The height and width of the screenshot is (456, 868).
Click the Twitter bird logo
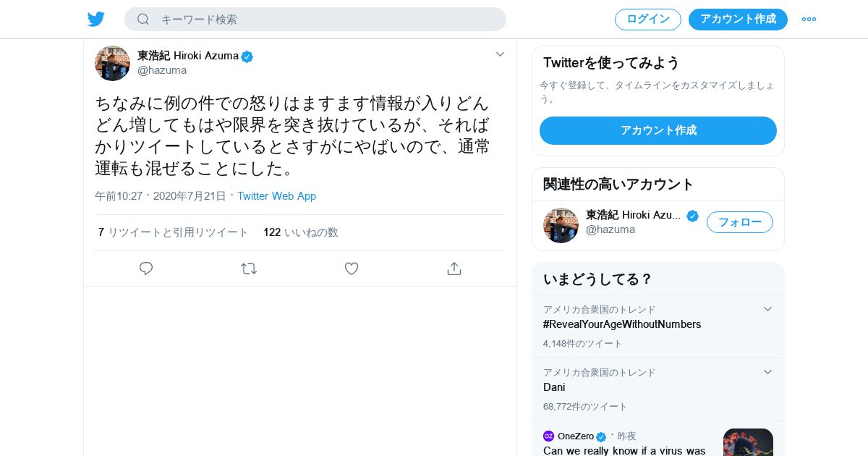[x=96, y=19]
